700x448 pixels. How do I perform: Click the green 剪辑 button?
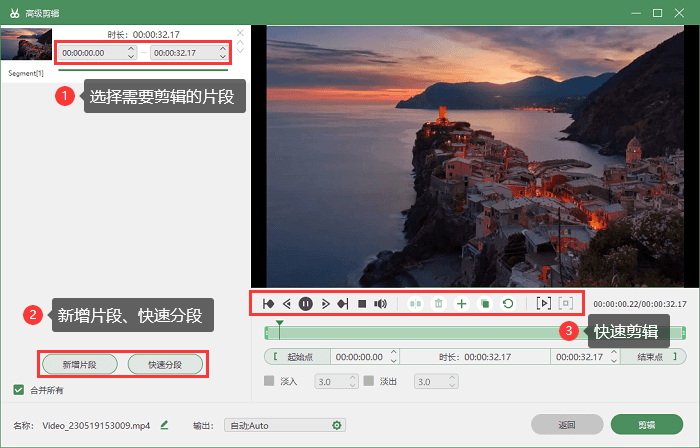(x=647, y=424)
